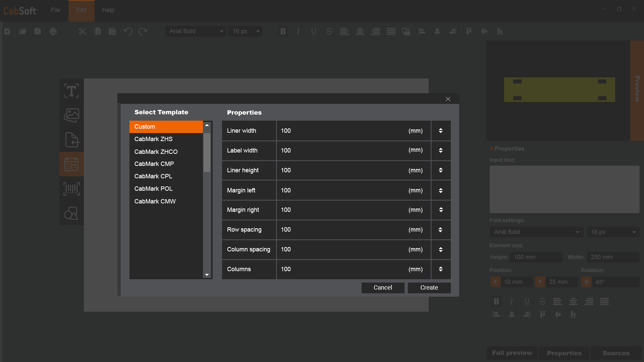Open the Edit menu
Viewport: 644px width, 362px height.
point(81,10)
